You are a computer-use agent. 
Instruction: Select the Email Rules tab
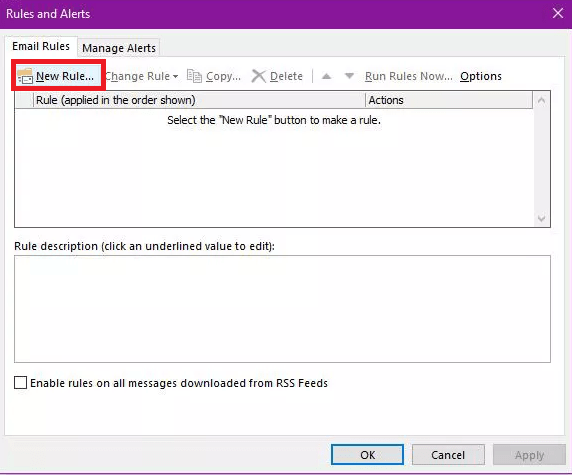coord(41,46)
